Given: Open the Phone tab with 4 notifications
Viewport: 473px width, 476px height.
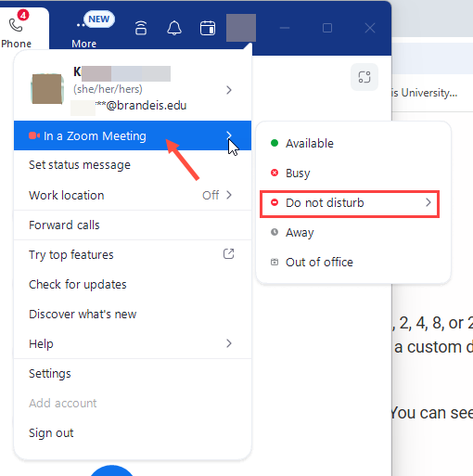Looking at the screenshot, I should (x=17, y=30).
